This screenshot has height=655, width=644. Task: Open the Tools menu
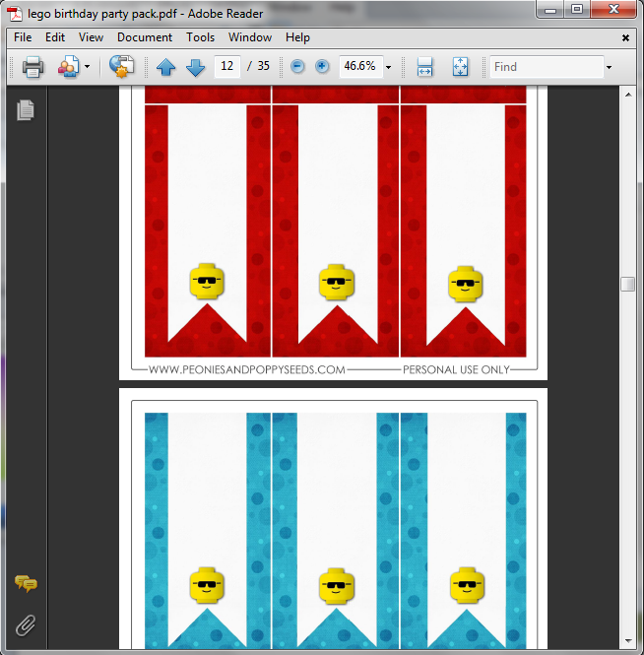[x=201, y=37]
